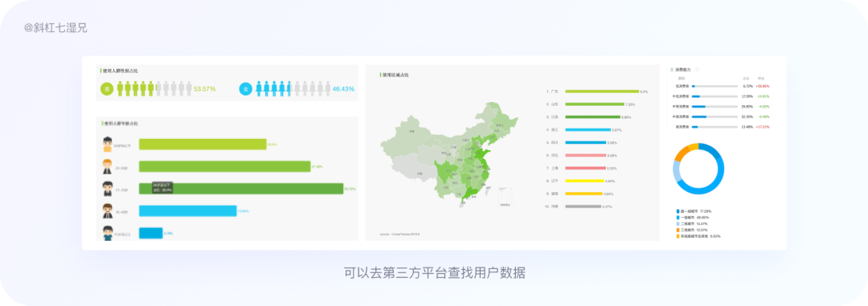The image size is (868, 306).
Task: Click the avatar with the medium green bar
Action: (x=108, y=166)
